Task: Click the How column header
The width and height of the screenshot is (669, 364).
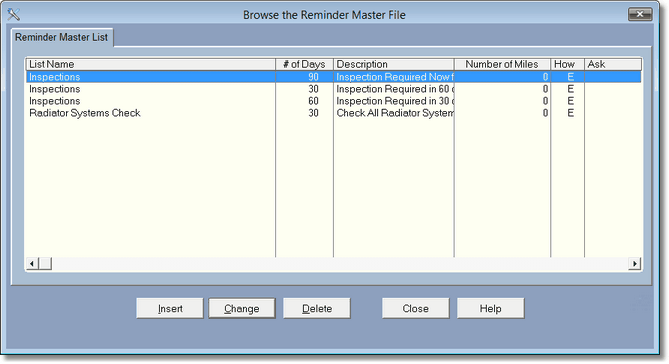Action: (x=567, y=64)
